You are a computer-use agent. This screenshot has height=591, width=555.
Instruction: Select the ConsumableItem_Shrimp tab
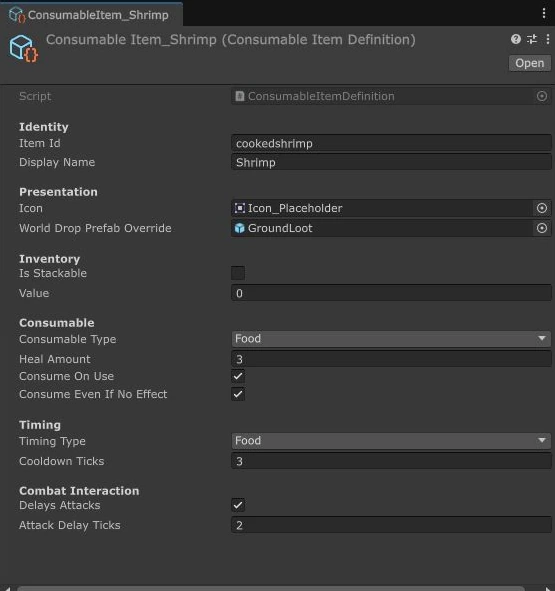[x=92, y=15]
